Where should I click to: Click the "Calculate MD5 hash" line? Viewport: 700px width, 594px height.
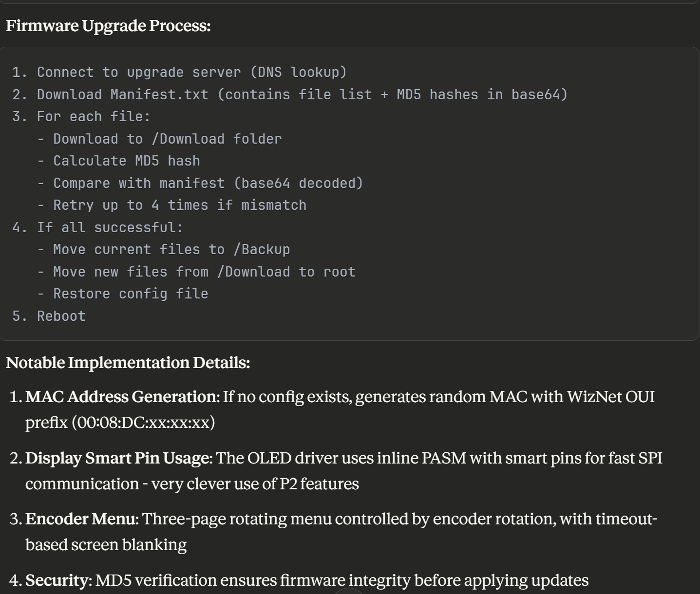click(x=126, y=161)
